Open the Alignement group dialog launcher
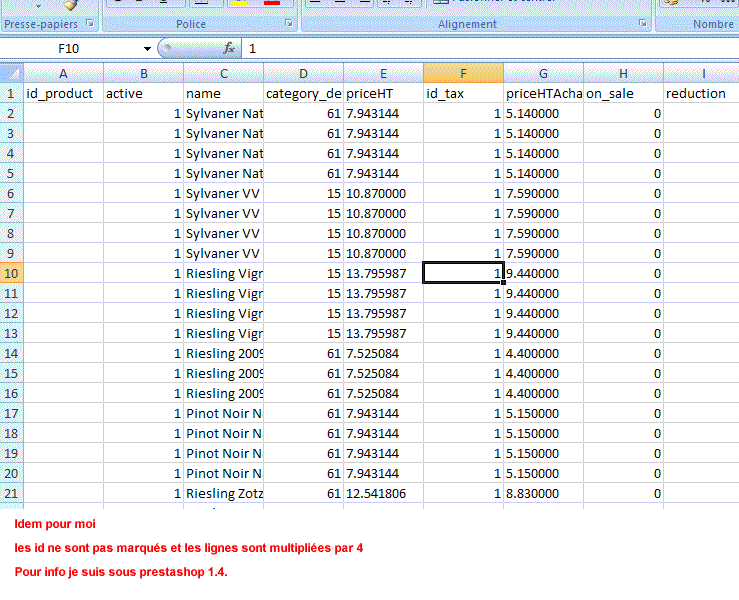The width and height of the screenshot is (739, 600). 641,23
